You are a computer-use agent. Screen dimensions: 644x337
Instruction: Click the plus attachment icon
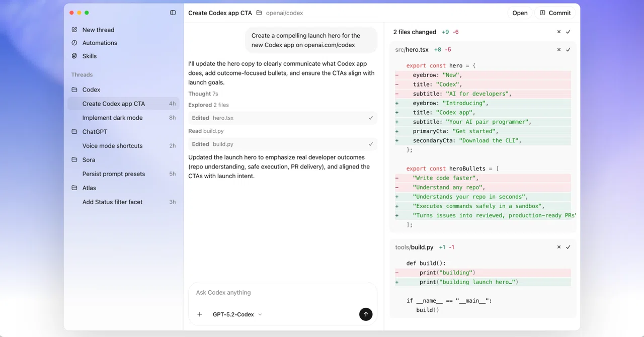click(200, 314)
